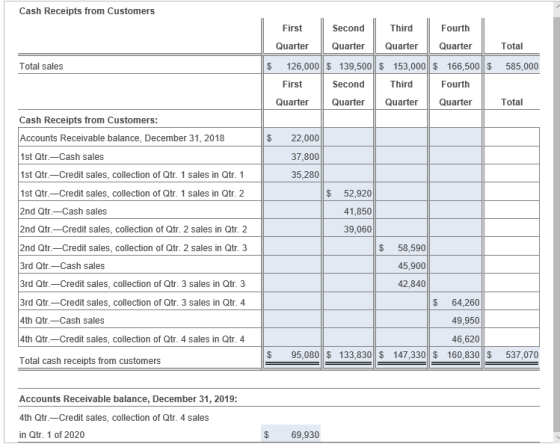Click label 'collection of Qtr. 1 sales in Qtr. 1'
560x444 pixels.
[178, 175]
